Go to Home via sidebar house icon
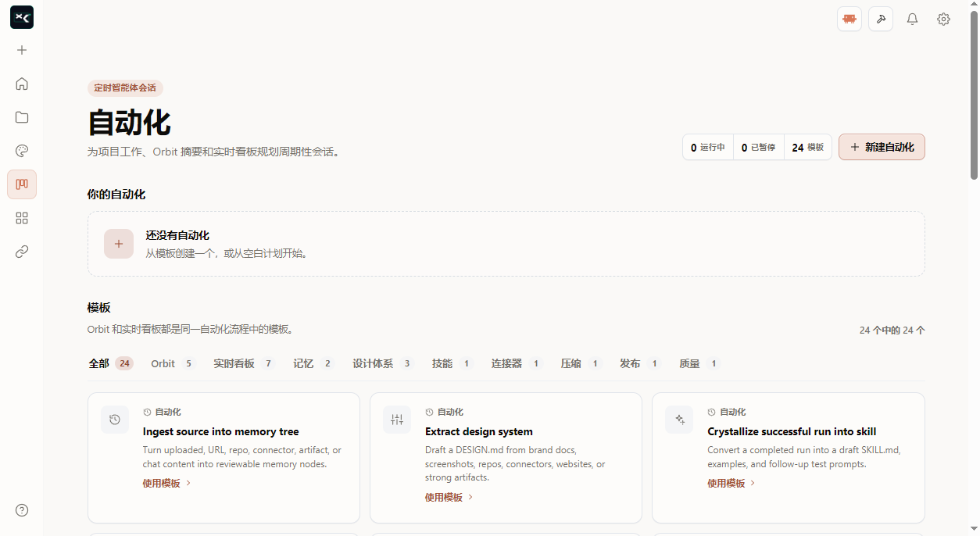Image resolution: width=980 pixels, height=536 pixels. pos(22,84)
